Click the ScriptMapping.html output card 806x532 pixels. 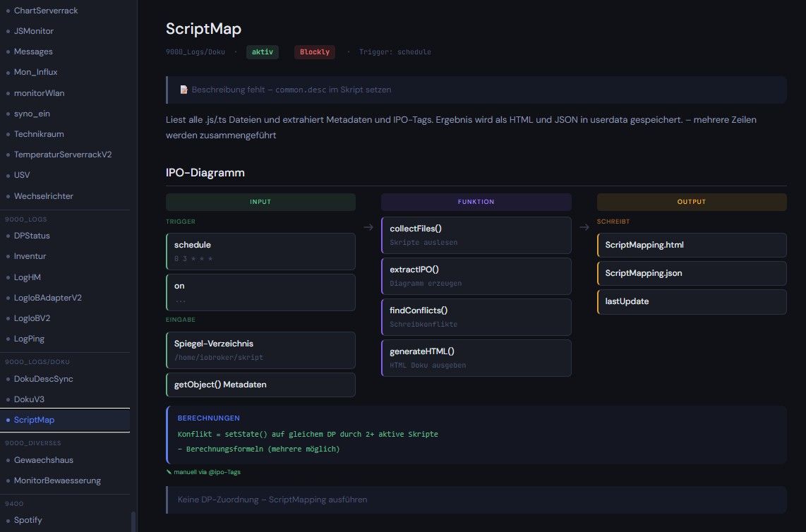click(x=692, y=245)
